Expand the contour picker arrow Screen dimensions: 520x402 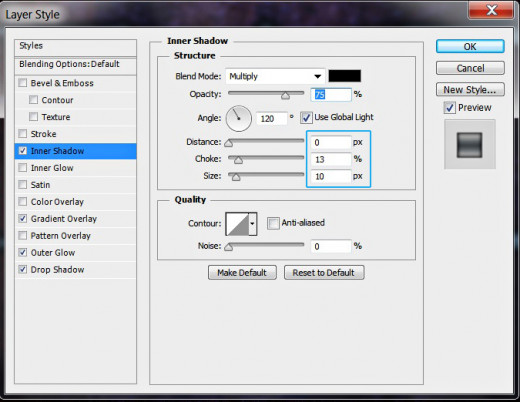pyautogui.click(x=253, y=224)
